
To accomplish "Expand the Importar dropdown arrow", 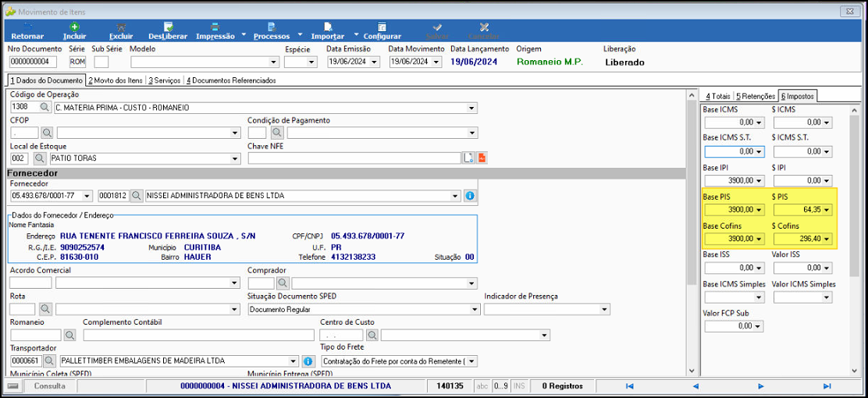I will pos(356,35).
